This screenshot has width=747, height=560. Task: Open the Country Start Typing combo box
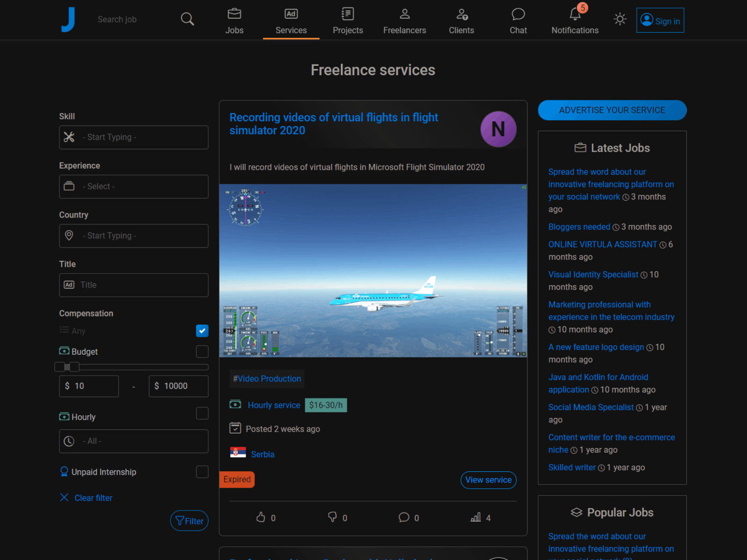[134, 236]
